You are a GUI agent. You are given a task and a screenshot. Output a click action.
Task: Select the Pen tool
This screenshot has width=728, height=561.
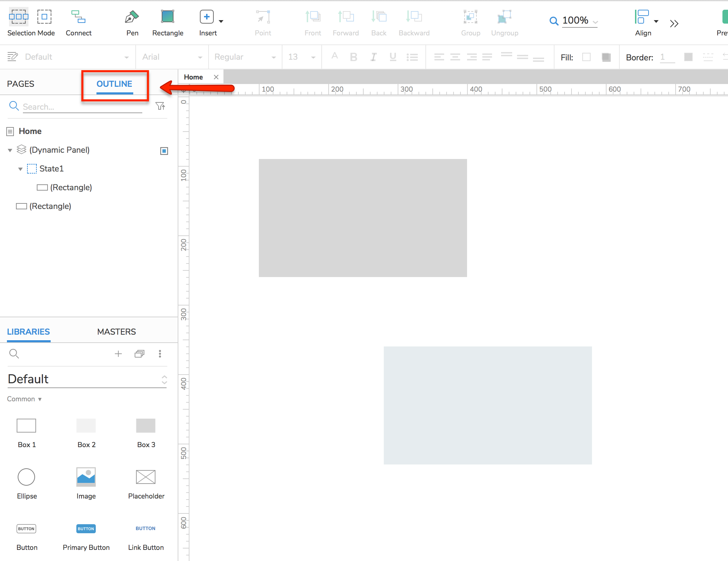click(x=132, y=16)
